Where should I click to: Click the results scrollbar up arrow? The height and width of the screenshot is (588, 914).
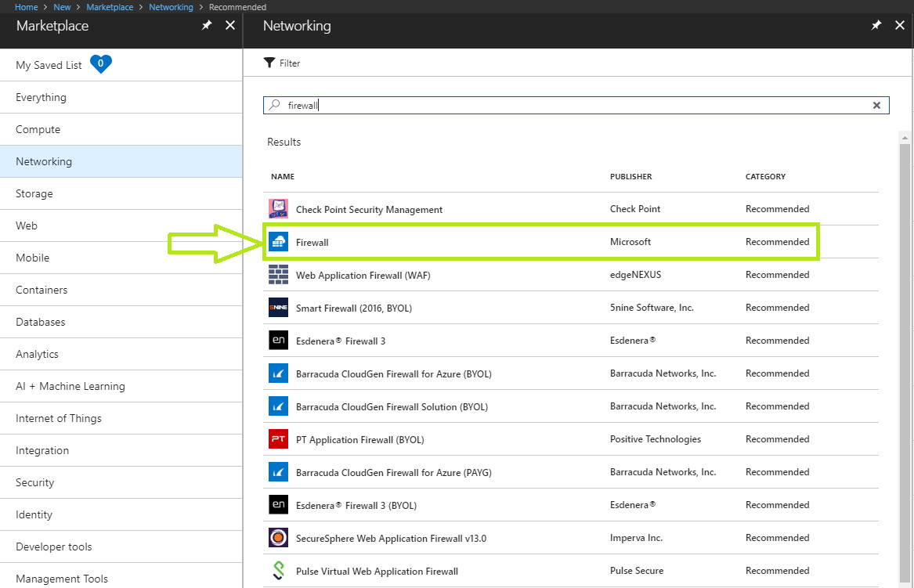tap(905, 138)
